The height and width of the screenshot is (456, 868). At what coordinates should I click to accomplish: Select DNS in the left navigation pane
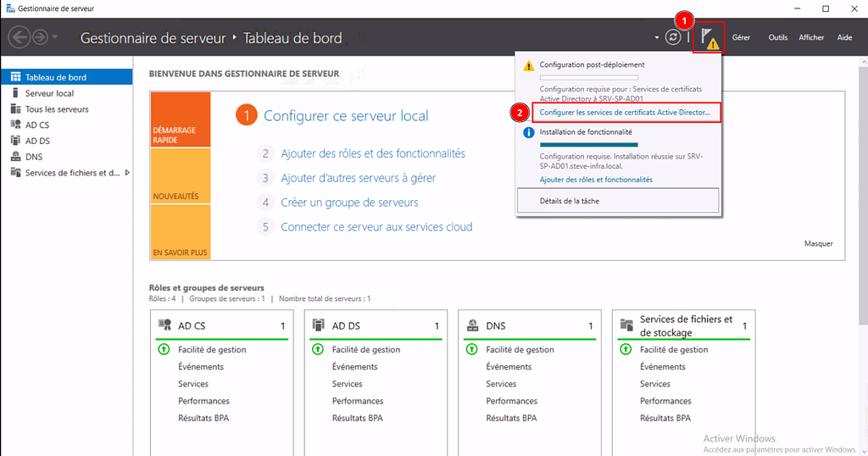[34, 157]
